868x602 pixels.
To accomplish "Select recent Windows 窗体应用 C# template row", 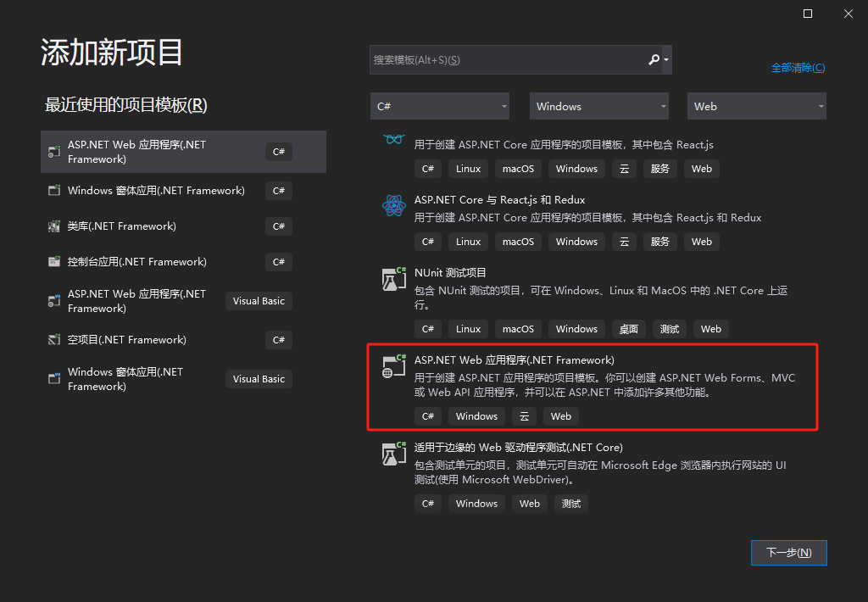I will click(183, 191).
